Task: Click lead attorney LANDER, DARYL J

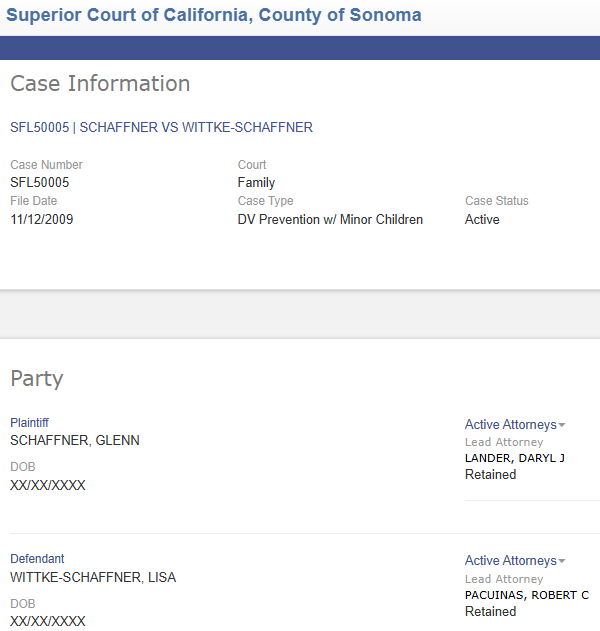Action: (515, 458)
